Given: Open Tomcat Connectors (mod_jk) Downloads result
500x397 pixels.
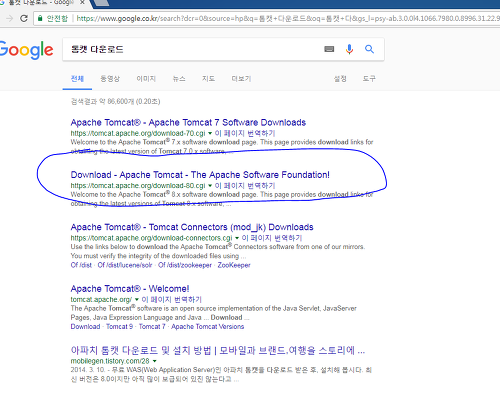Looking at the screenshot, I should [192, 227].
